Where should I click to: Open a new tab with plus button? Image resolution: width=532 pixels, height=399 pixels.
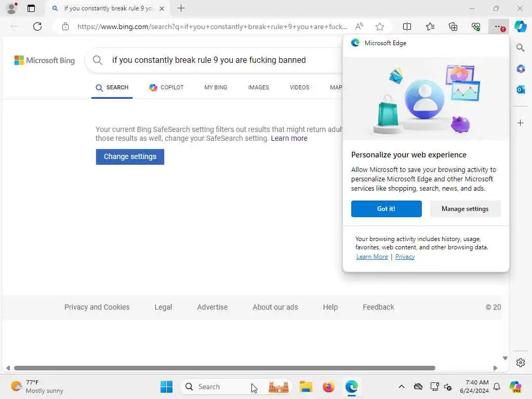click(x=181, y=8)
